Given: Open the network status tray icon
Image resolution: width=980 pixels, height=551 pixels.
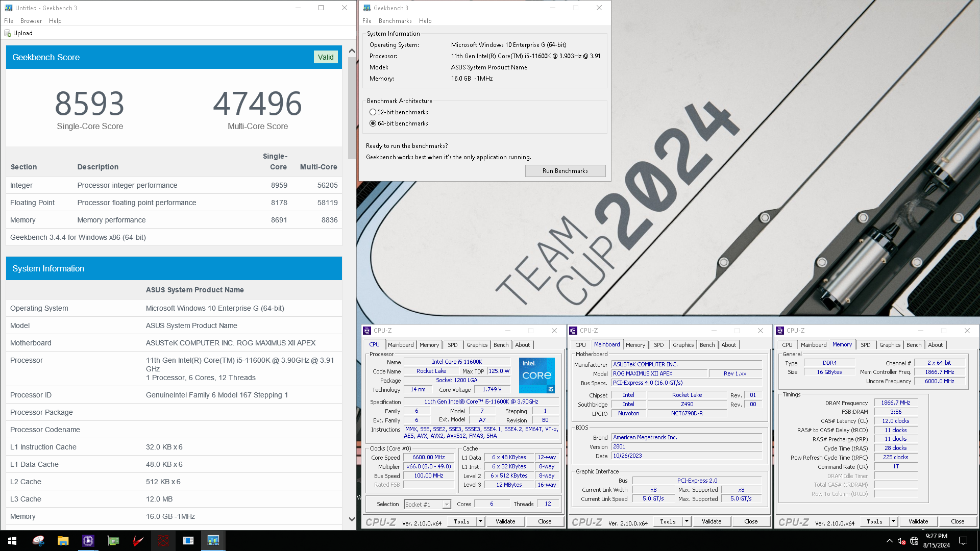Looking at the screenshot, I should (914, 541).
